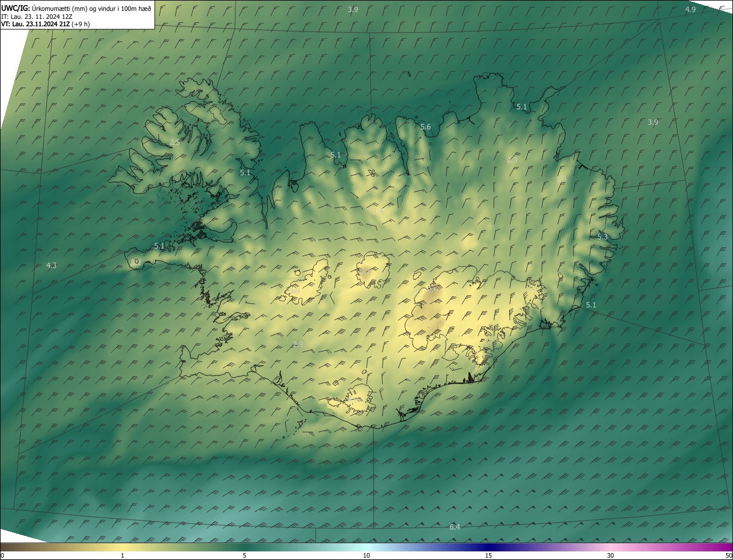Image resolution: width=733 pixels, height=560 pixels.
Task: Click the color scale tick label 50
Action: [728, 555]
